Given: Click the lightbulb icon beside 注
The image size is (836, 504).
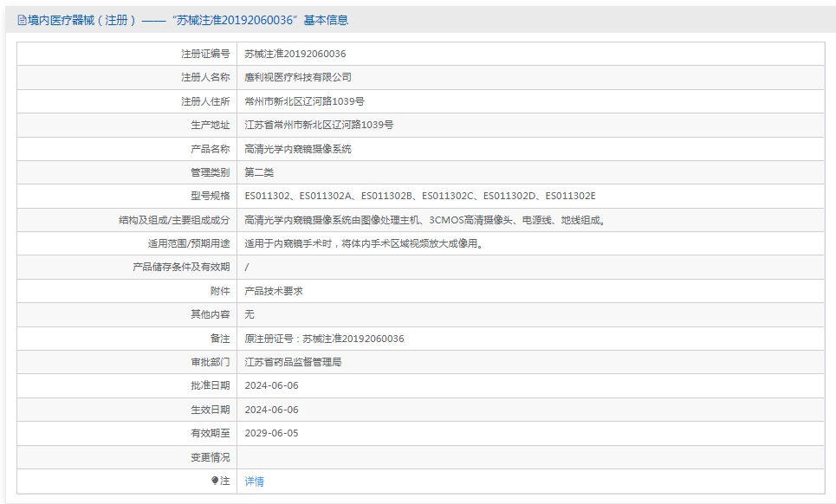Looking at the screenshot, I should point(215,481).
